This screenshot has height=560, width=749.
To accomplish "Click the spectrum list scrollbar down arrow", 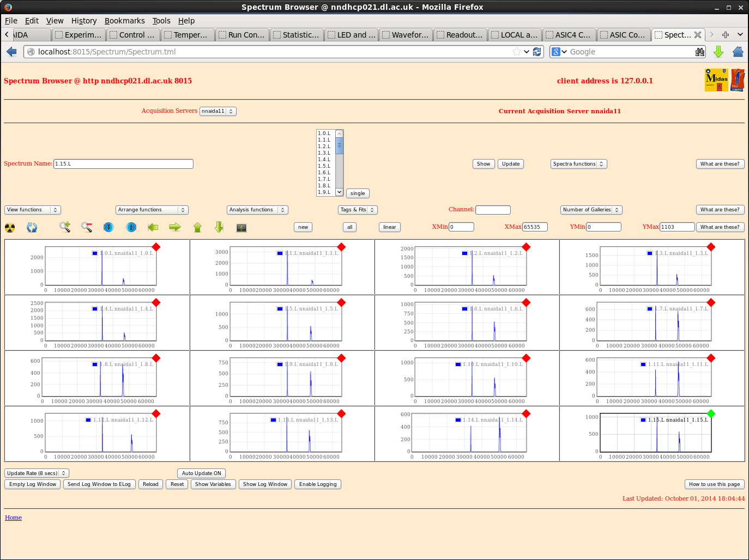I will tap(339, 192).
